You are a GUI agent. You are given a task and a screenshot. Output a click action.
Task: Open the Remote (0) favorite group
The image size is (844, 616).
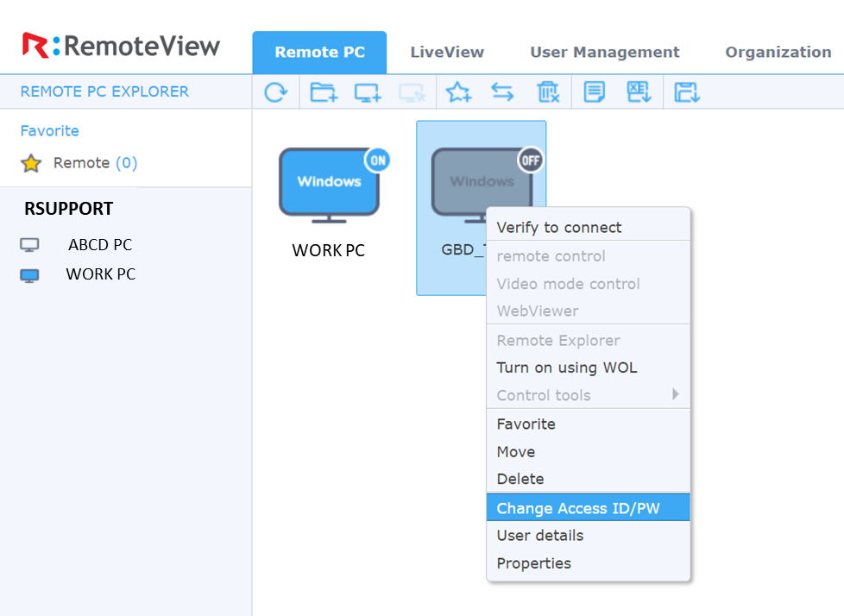[95, 162]
